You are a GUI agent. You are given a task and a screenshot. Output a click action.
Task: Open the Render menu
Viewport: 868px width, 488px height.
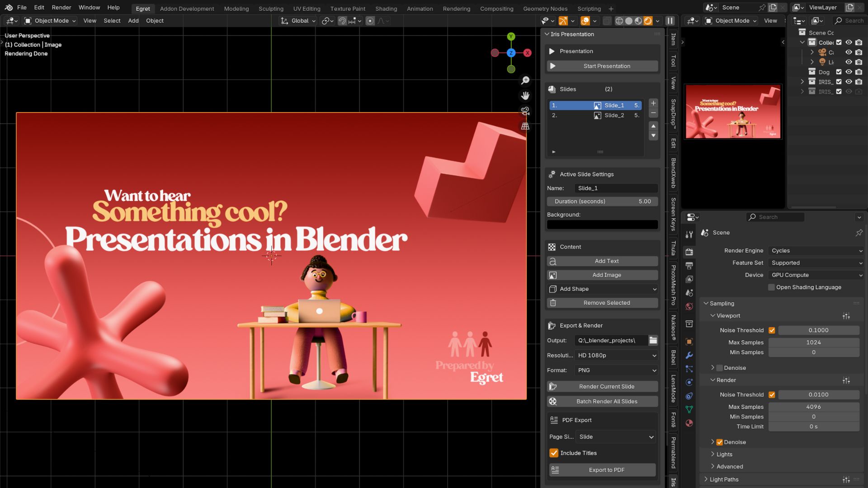coord(61,8)
